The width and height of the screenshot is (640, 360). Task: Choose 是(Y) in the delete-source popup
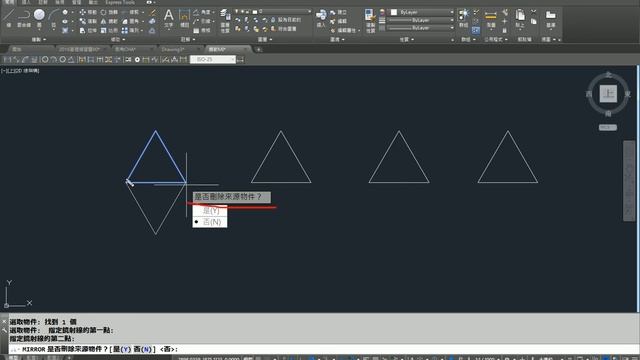click(210, 211)
